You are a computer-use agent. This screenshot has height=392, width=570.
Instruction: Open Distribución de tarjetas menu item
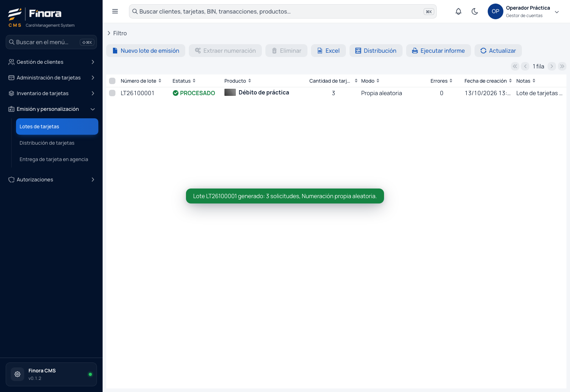57,143
